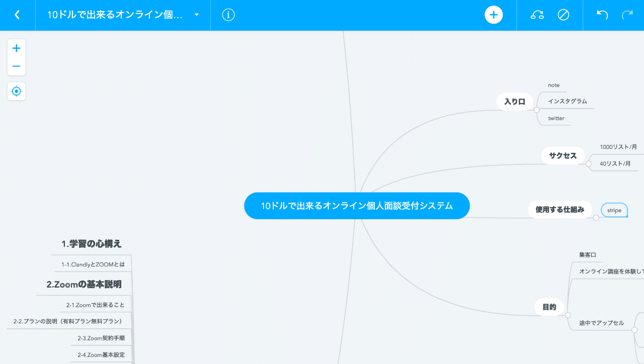The image size is (644, 364).
Task: Click the prohibit circle-slash icon
Action: point(563,15)
